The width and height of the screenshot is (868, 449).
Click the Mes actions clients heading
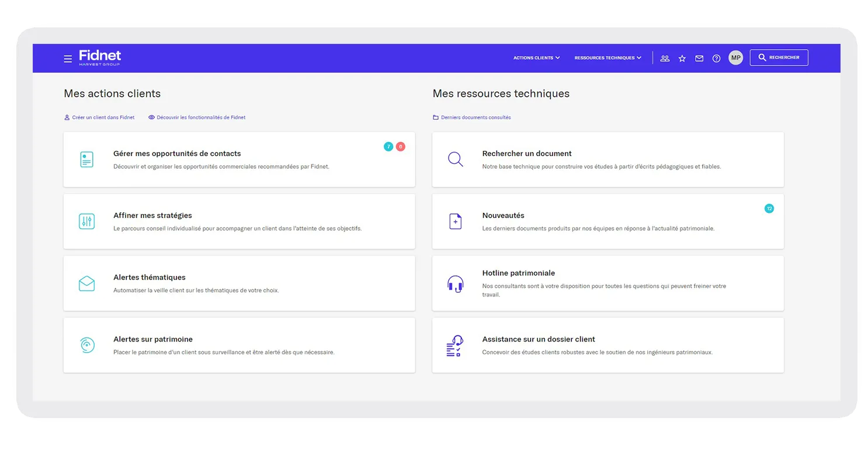112,94
